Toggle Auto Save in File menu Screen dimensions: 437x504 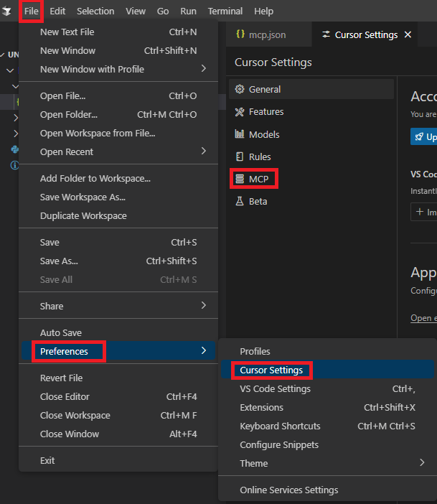pyautogui.click(x=118, y=332)
